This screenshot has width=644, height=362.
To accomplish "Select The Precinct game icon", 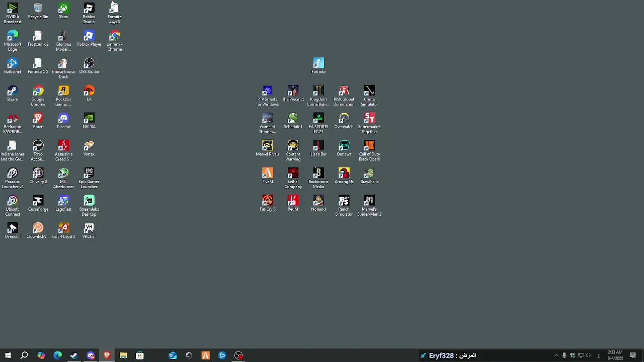I will tap(293, 94).
